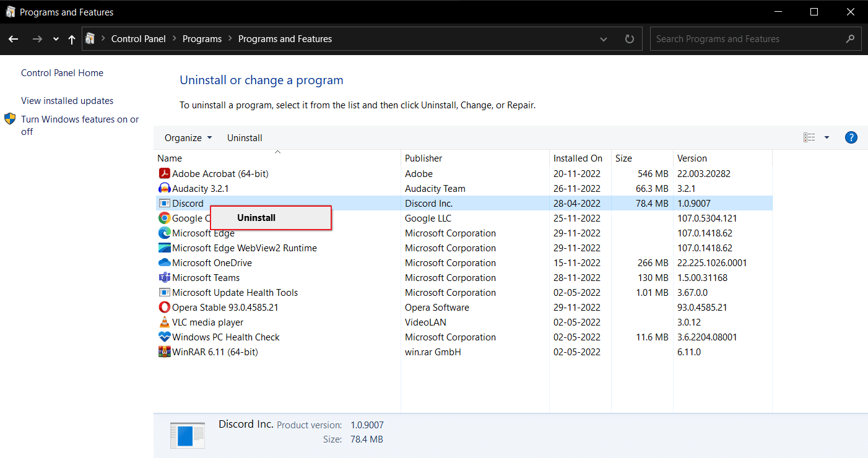Expand the chevron after Programs breadcrumb
Image resolution: width=868 pixels, height=458 pixels.
pyautogui.click(x=230, y=39)
